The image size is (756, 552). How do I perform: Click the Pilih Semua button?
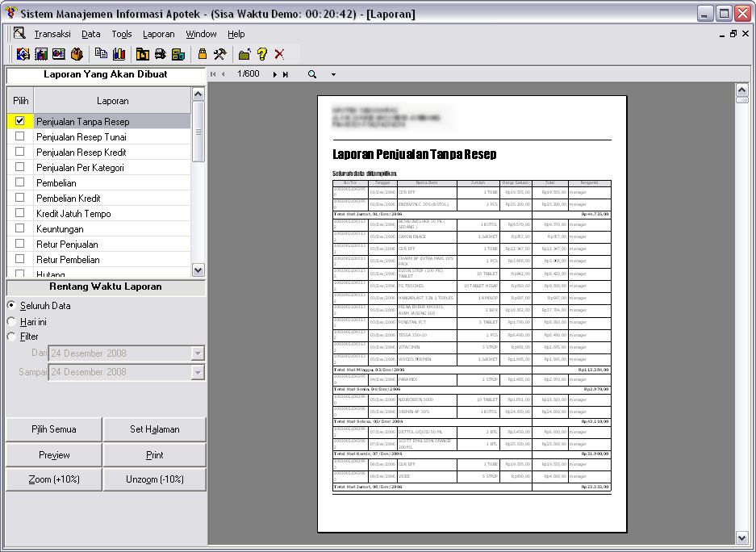click(54, 429)
